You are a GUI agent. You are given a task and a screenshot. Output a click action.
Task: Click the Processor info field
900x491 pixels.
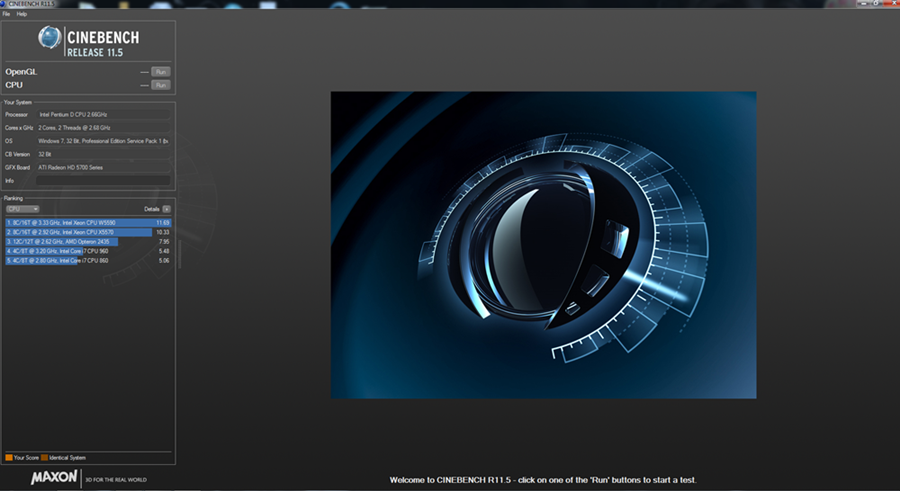[103, 115]
